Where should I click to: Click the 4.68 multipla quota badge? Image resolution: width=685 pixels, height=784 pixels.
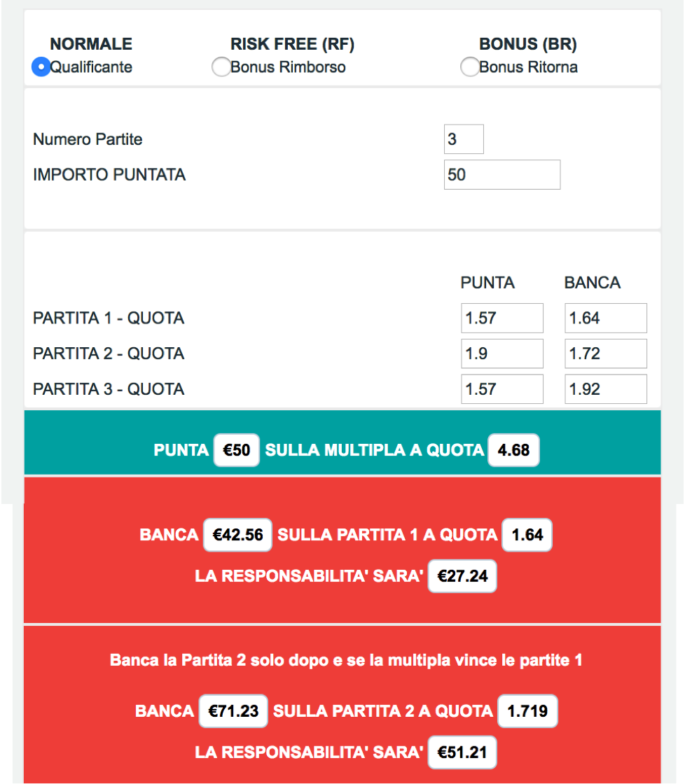tap(513, 450)
